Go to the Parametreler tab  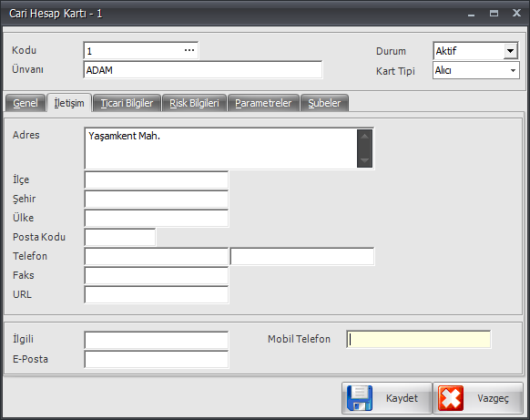point(263,103)
